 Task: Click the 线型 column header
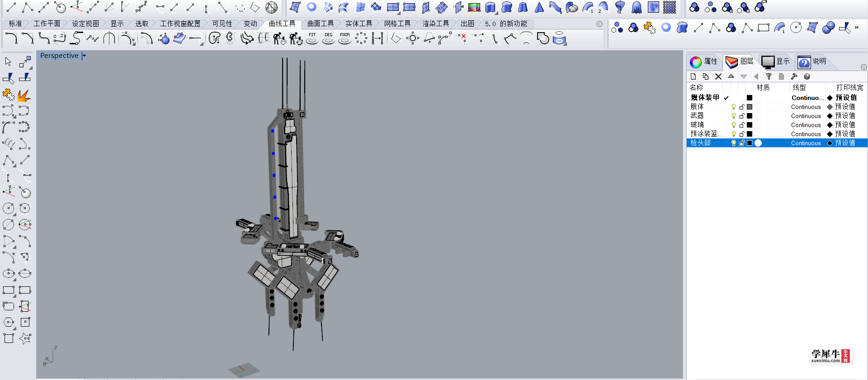[x=799, y=87]
